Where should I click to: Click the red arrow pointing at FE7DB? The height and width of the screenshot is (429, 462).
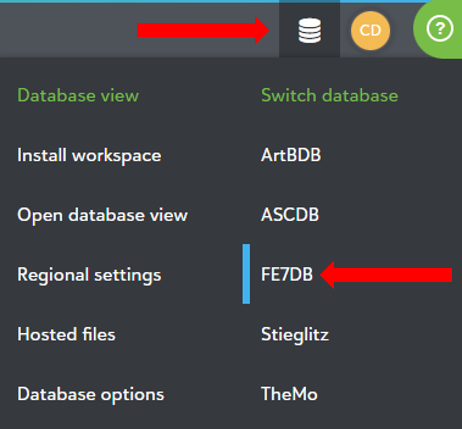pyautogui.click(x=386, y=275)
